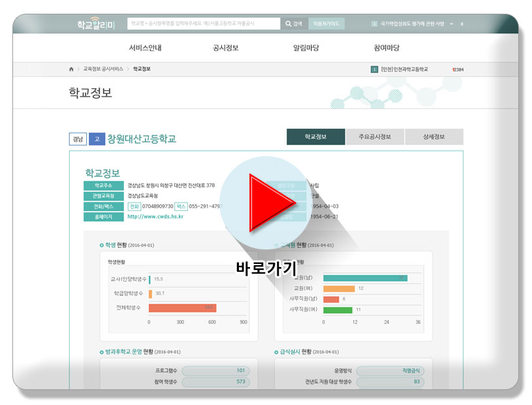Open the 알림마당 menu
This screenshot has width=532, height=405.
point(306,48)
